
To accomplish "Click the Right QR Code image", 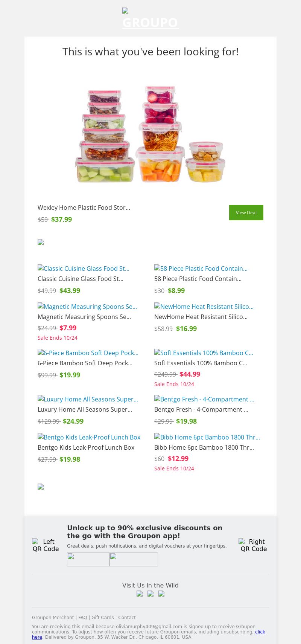I will coord(254,545).
